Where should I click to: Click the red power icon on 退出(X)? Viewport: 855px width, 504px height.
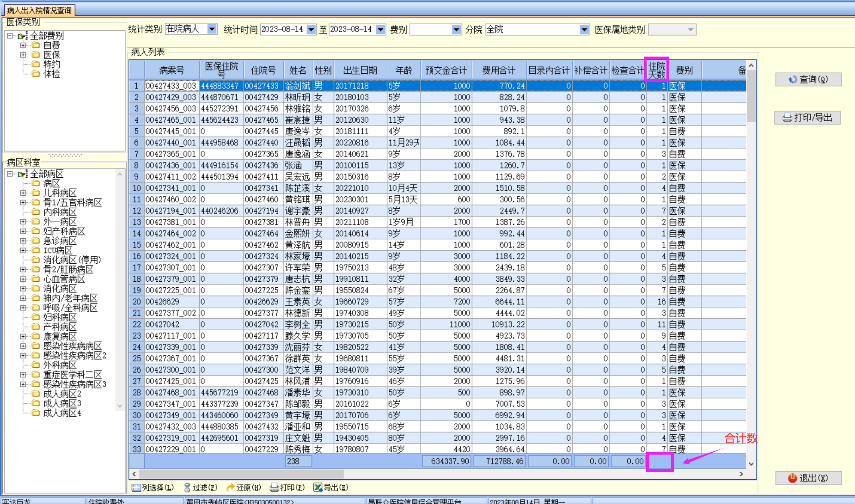pyautogui.click(x=792, y=478)
